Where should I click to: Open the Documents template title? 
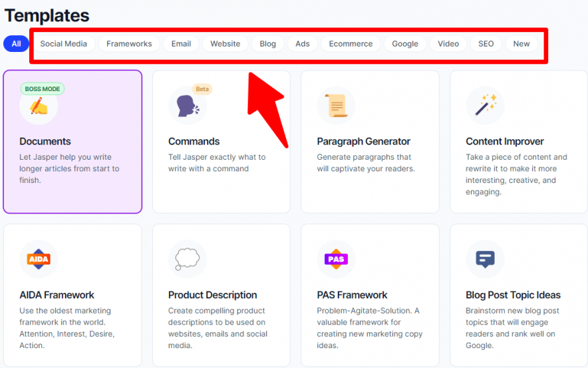(45, 142)
